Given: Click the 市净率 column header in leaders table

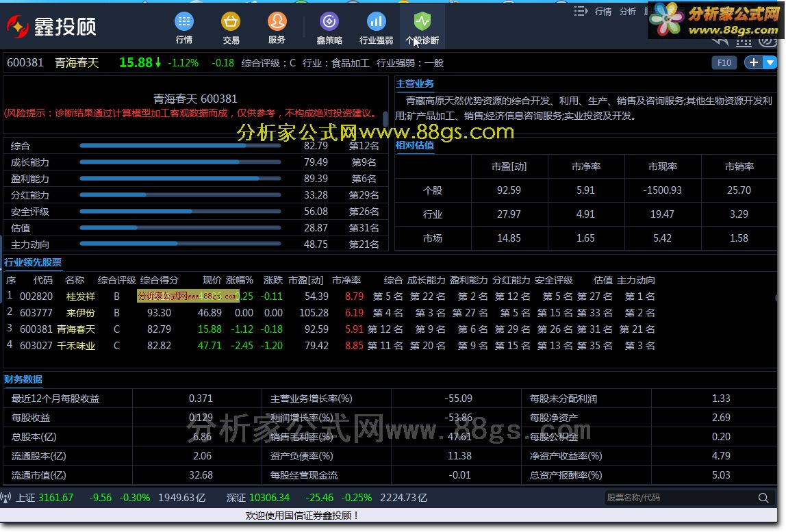Looking at the screenshot, I should [x=346, y=280].
